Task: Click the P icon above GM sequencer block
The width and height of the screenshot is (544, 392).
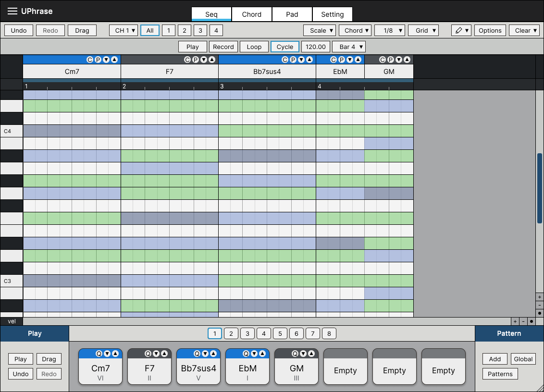Action: [x=391, y=60]
